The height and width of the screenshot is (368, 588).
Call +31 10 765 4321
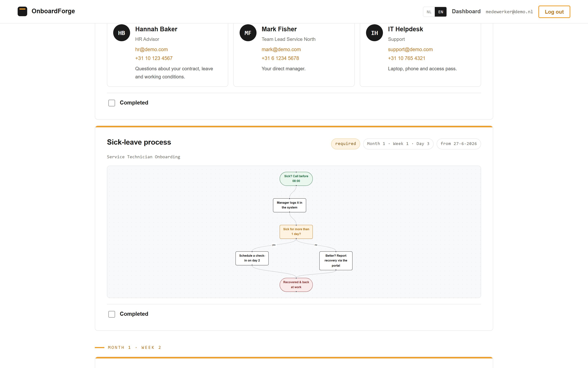point(406,58)
